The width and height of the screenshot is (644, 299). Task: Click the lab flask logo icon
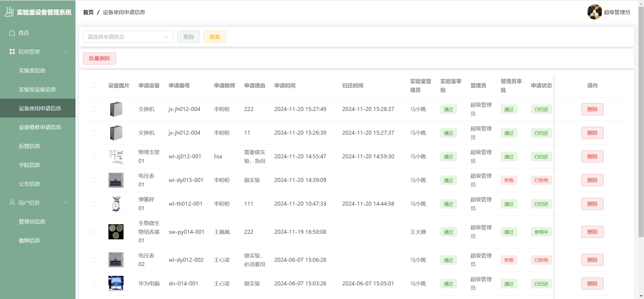click(x=9, y=12)
